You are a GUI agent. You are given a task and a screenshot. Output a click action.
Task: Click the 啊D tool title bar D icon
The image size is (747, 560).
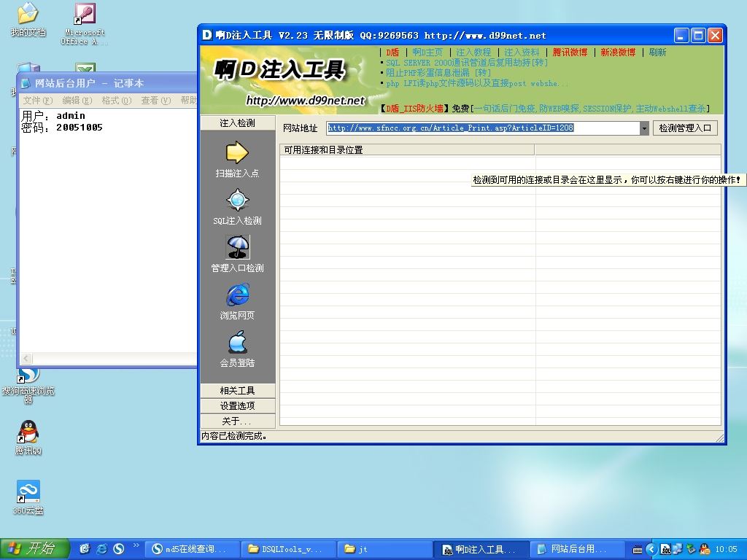(x=206, y=35)
